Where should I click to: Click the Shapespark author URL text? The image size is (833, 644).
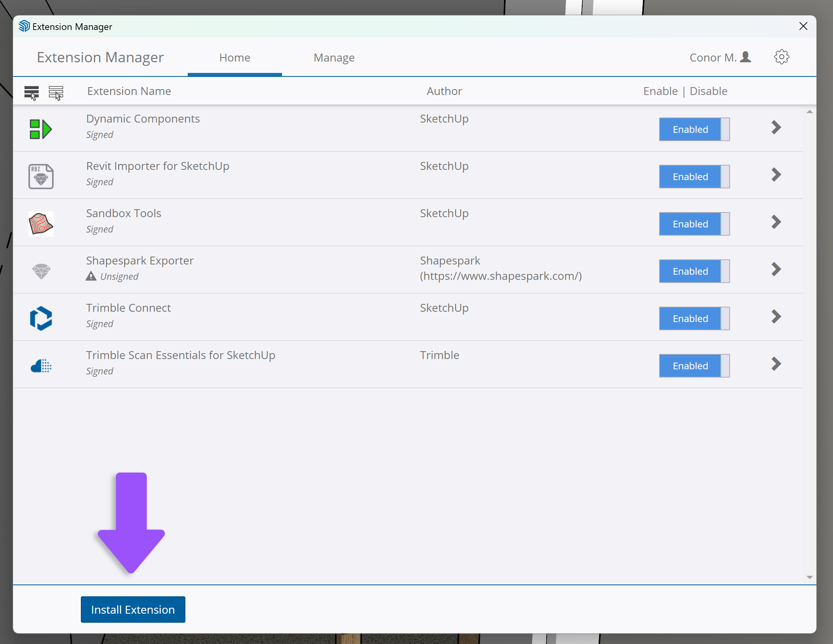(501, 276)
